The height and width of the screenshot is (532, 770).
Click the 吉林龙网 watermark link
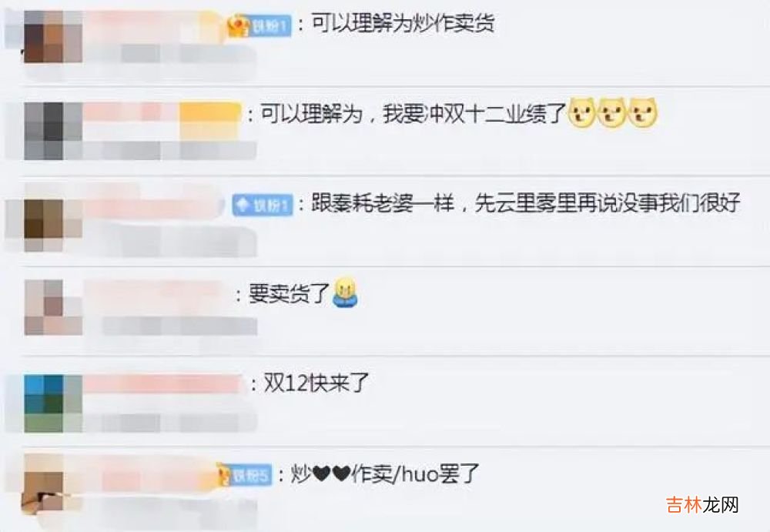pyautogui.click(x=703, y=505)
